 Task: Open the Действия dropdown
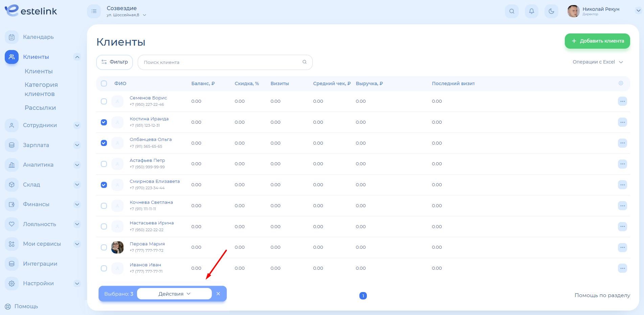(174, 294)
